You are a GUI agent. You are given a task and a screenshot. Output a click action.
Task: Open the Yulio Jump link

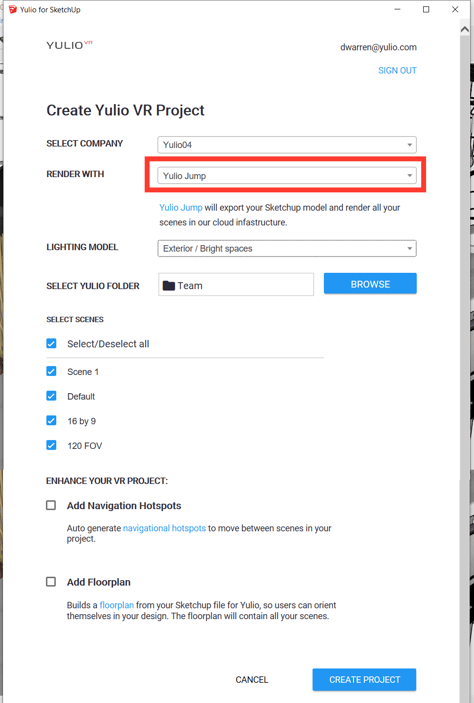(x=181, y=208)
